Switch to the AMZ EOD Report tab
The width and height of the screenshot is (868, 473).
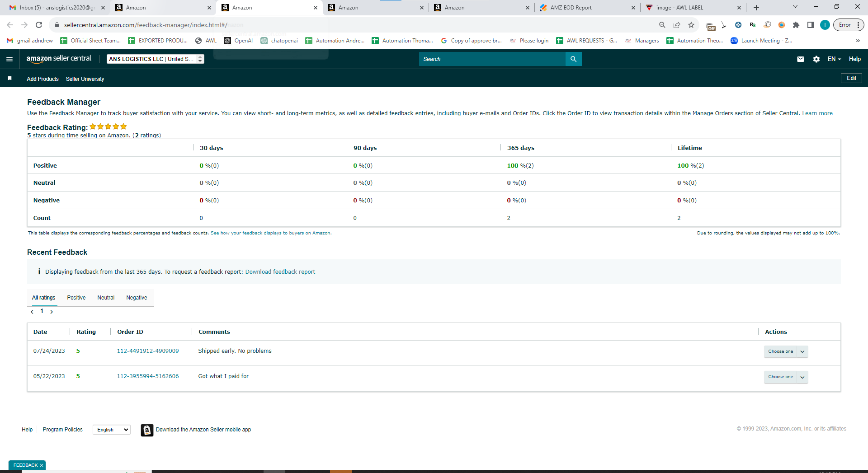coord(587,8)
